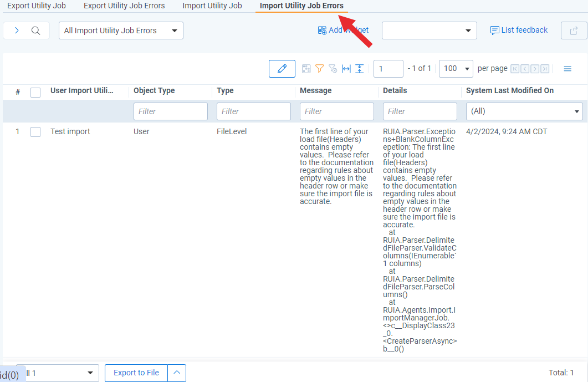This screenshot has height=382, width=588.
Task: Open the hamburger list settings menu
Action: (567, 69)
